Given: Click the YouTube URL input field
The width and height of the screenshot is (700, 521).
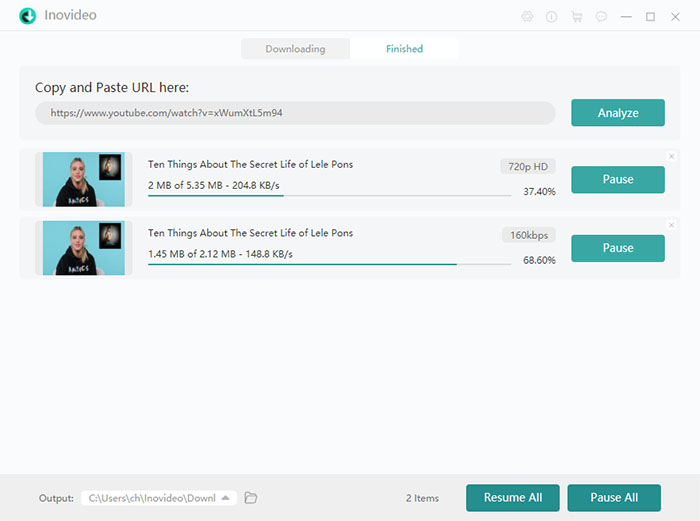Looking at the screenshot, I should click(295, 113).
